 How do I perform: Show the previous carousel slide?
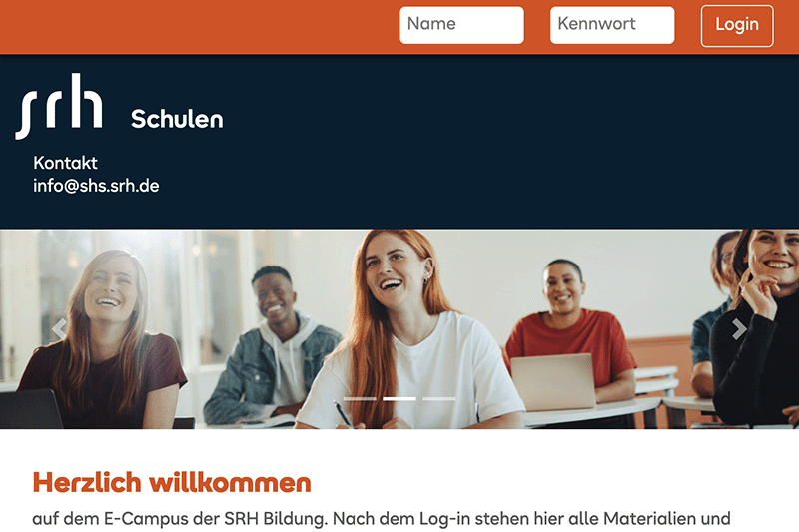click(60, 328)
